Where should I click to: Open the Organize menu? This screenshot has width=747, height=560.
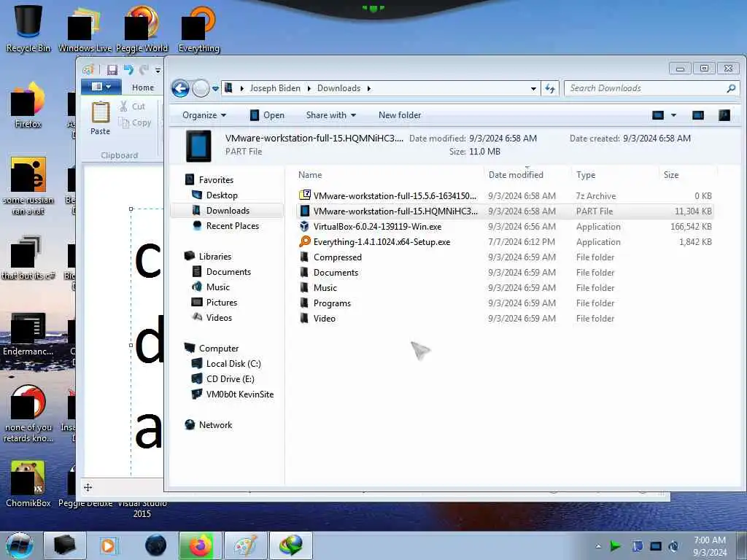[204, 115]
